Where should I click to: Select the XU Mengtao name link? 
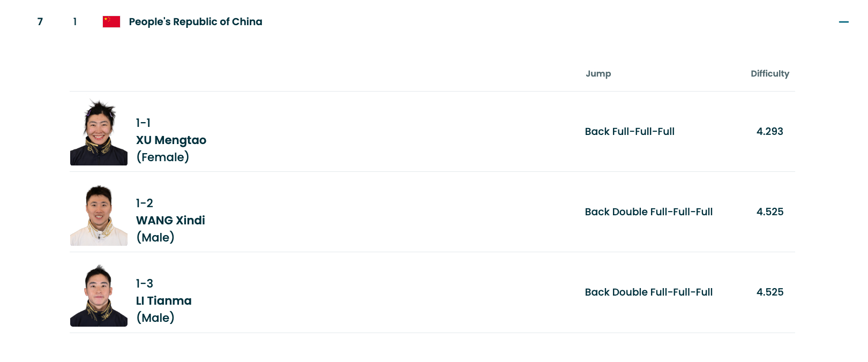tap(171, 140)
